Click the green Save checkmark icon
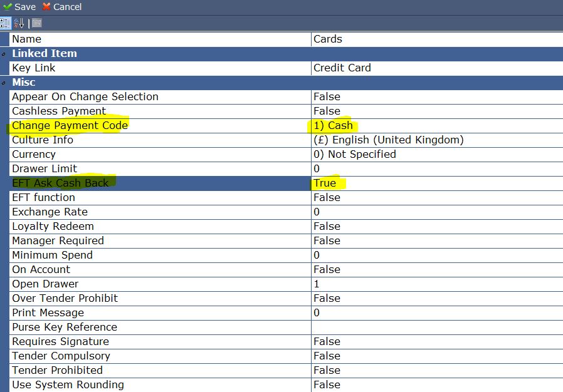 coord(7,6)
